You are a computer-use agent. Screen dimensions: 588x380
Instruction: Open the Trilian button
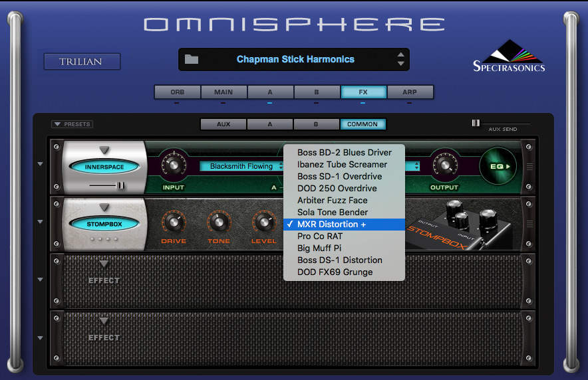click(82, 61)
